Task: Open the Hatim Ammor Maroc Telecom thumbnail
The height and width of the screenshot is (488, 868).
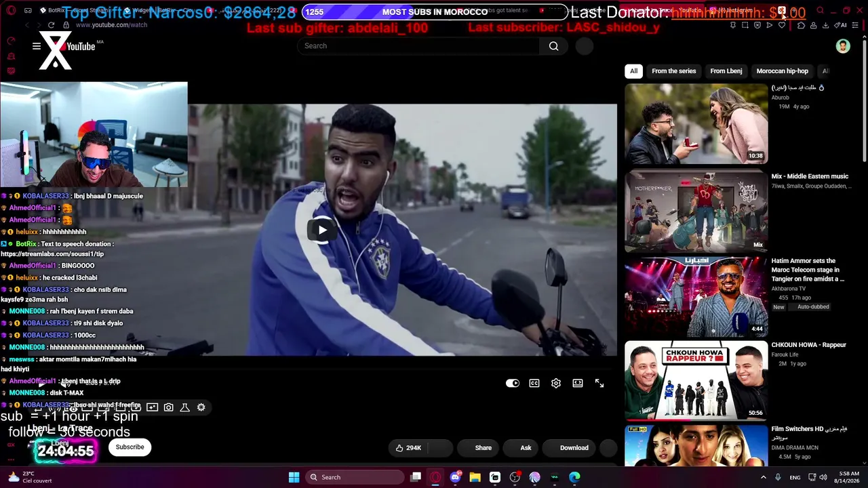Action: click(696, 296)
